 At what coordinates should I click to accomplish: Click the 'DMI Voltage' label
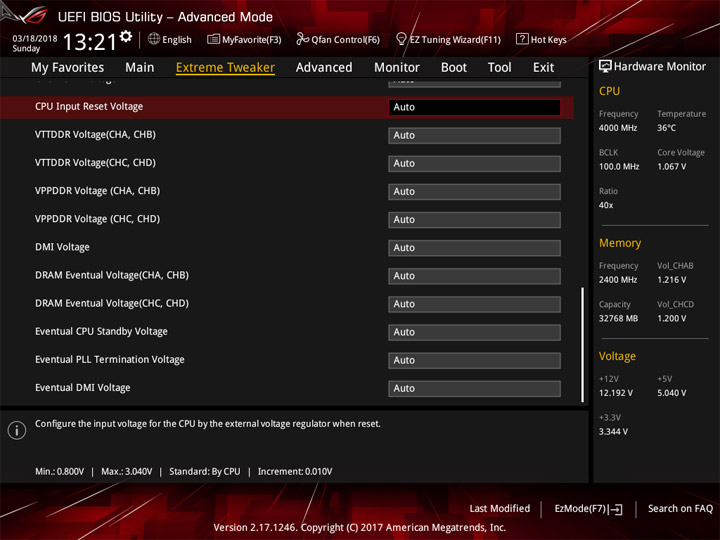point(62,247)
